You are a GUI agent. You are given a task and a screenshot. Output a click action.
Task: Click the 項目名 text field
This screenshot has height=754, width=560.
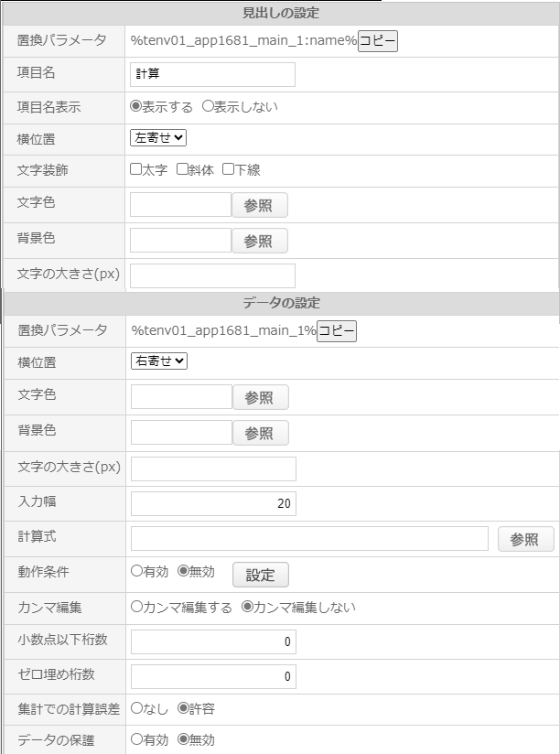point(212,74)
